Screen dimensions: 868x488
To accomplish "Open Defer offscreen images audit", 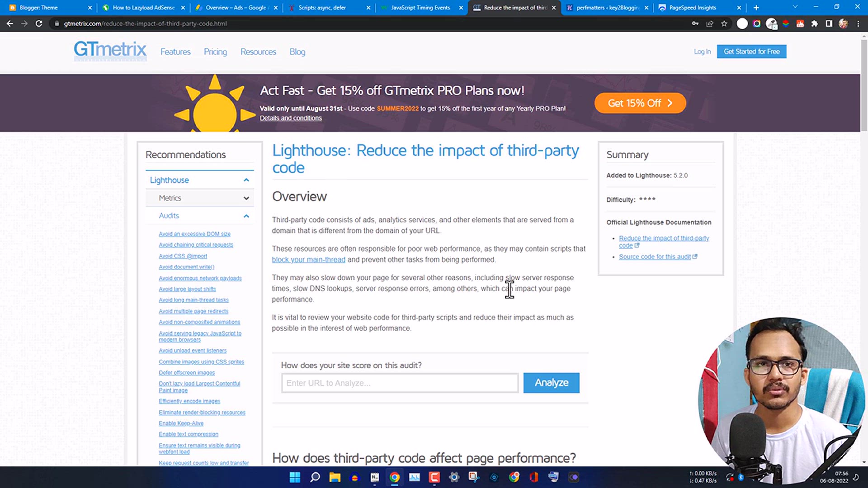I will click(187, 373).
